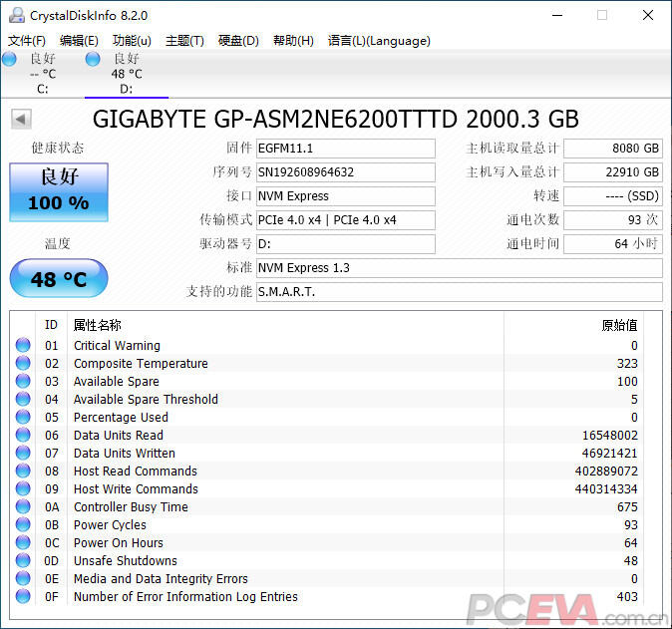Click the CrystalDiskInfo app icon in title bar
Image resolution: width=672 pixels, height=629 pixels.
[17, 15]
